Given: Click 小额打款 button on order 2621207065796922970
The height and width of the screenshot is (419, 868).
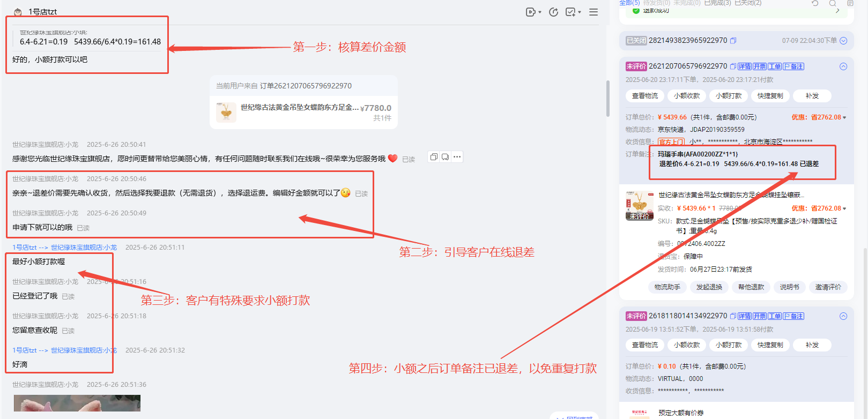Looking at the screenshot, I should [x=729, y=96].
